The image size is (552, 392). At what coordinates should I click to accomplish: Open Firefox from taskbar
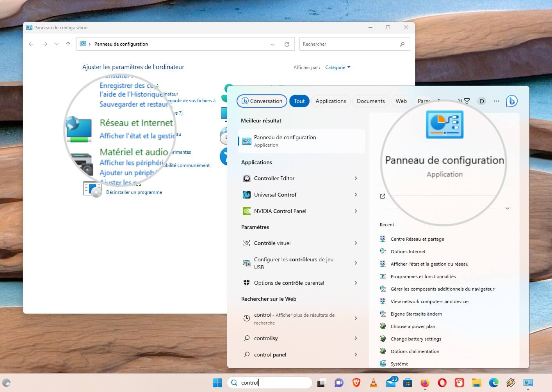(425, 383)
